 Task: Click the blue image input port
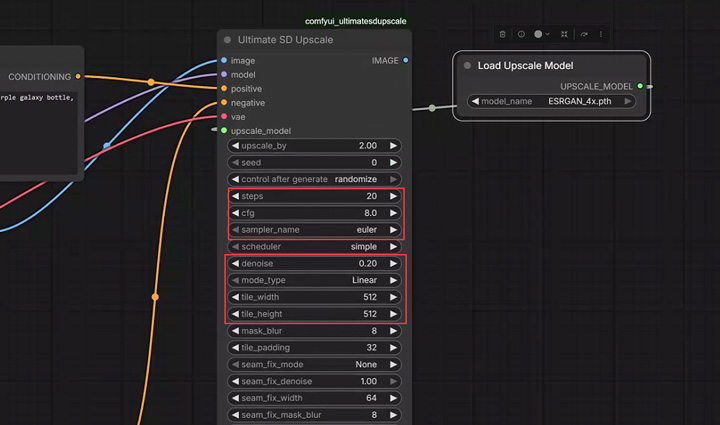224,60
